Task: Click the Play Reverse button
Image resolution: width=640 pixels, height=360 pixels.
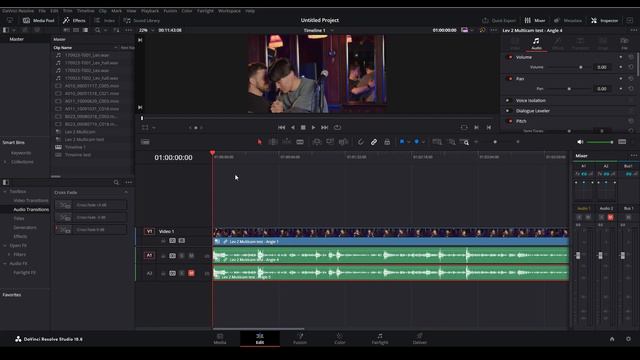Action: [x=292, y=127]
